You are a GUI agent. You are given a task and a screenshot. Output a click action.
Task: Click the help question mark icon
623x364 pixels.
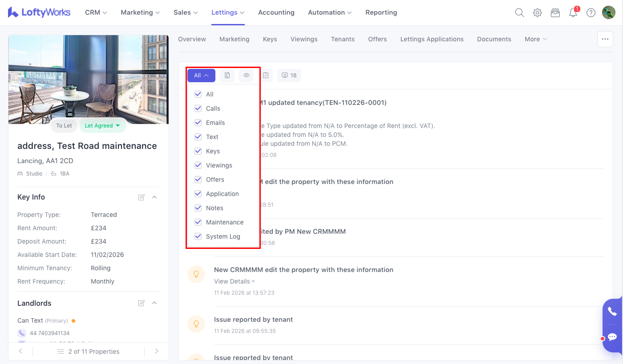[591, 13]
